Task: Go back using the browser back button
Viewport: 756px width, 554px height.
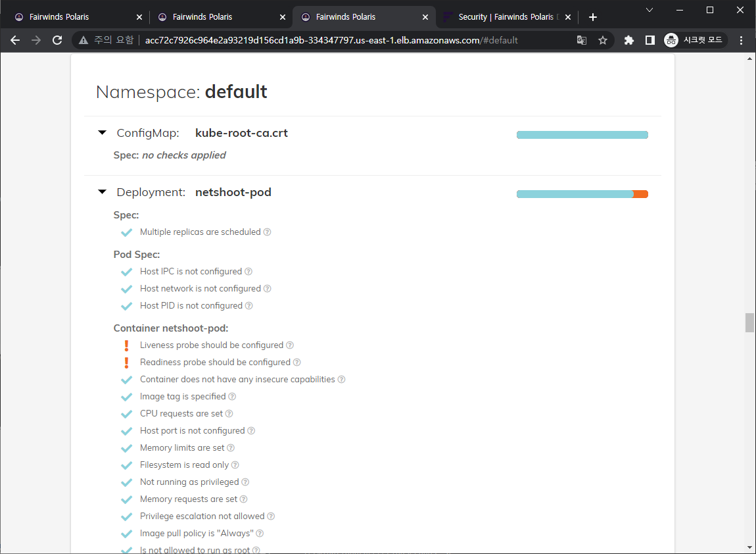Action: tap(15, 40)
